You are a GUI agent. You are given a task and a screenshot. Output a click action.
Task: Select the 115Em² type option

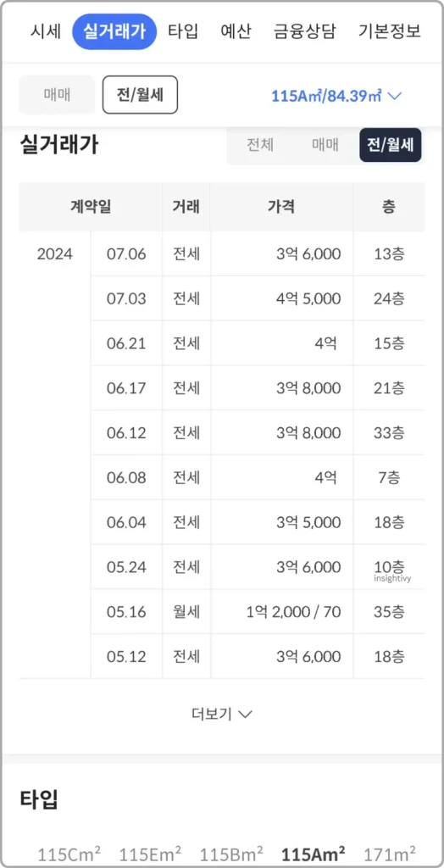tap(150, 853)
